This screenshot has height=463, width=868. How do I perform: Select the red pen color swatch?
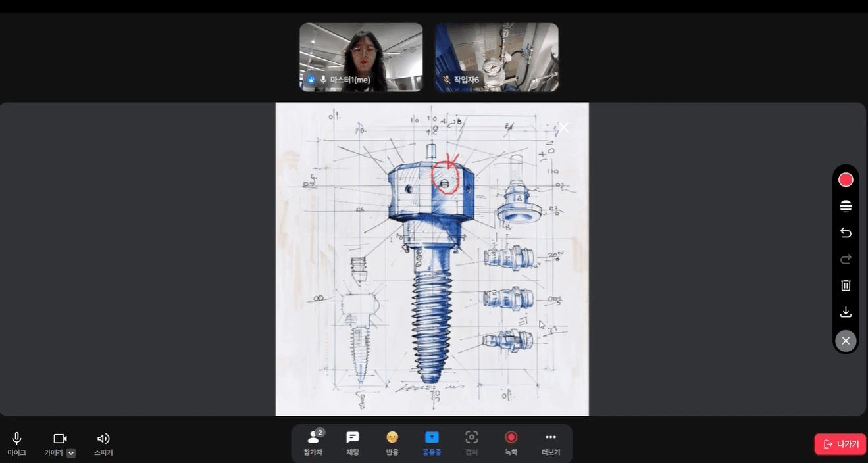coord(846,180)
